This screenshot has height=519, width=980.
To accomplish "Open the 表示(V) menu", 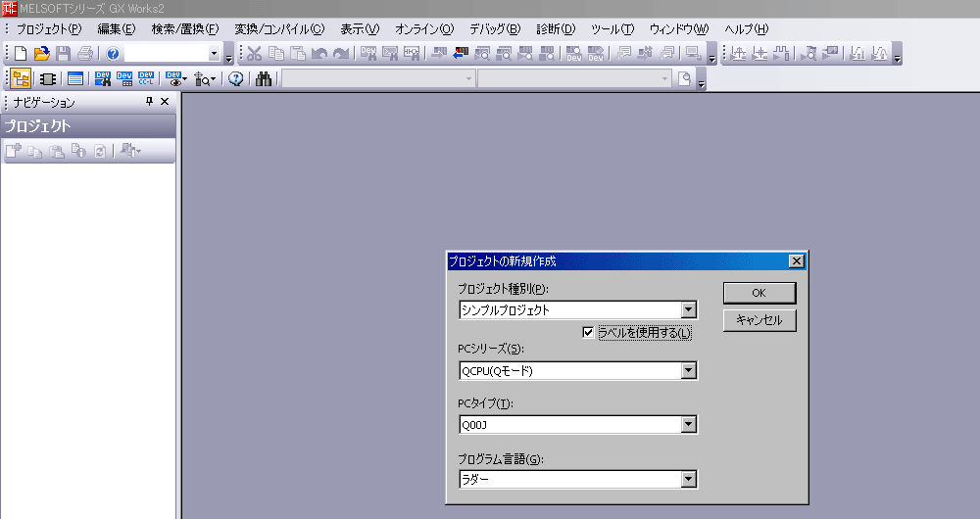I will click(360, 28).
